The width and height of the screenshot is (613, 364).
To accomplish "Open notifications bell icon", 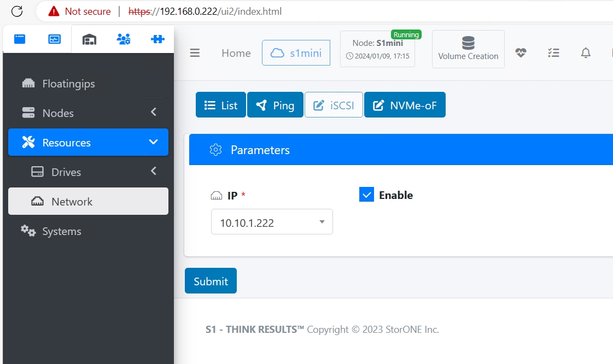I will point(586,52).
